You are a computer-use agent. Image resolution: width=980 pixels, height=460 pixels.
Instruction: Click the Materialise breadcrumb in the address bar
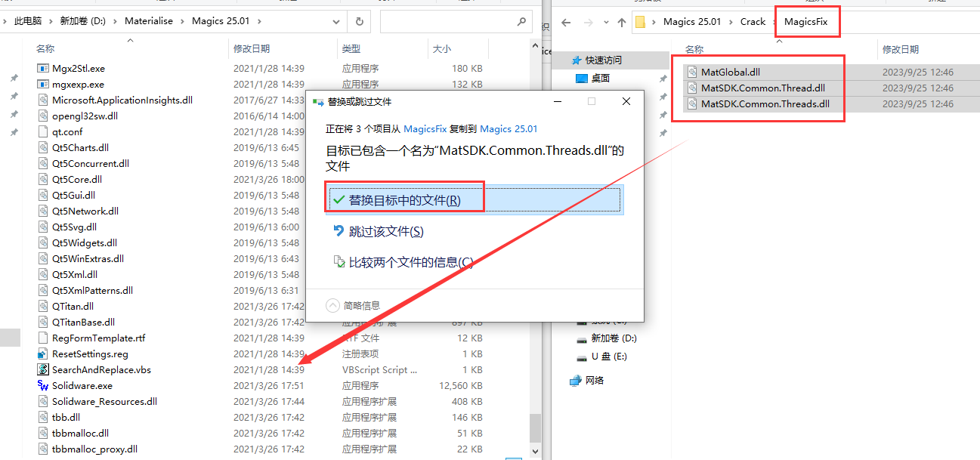tap(150, 21)
